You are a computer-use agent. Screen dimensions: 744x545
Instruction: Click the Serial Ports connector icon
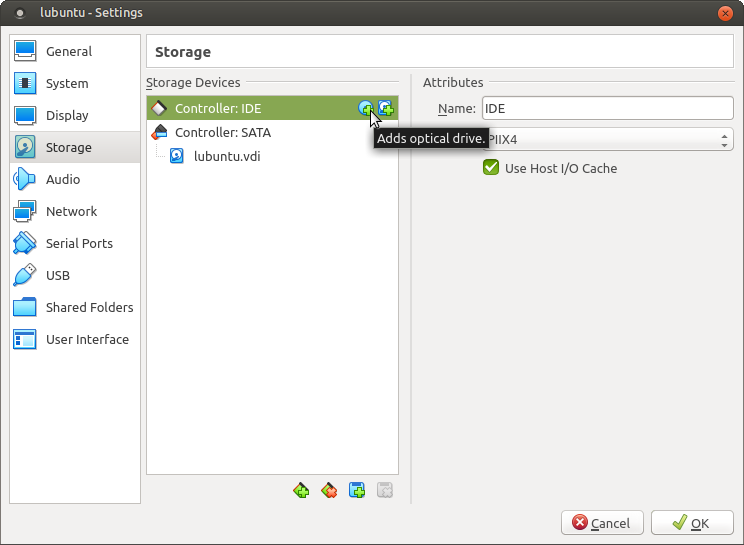coord(25,243)
